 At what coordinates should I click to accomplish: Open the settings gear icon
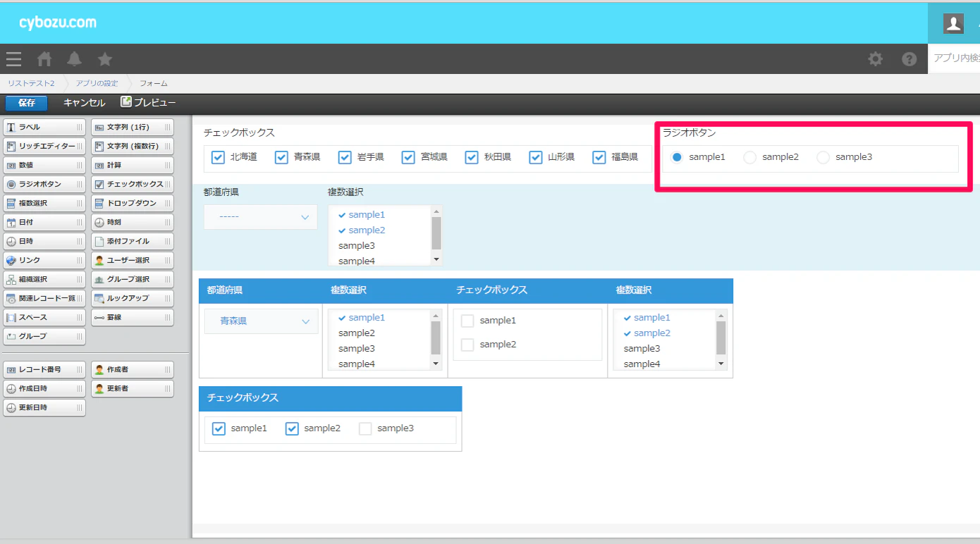tap(876, 59)
